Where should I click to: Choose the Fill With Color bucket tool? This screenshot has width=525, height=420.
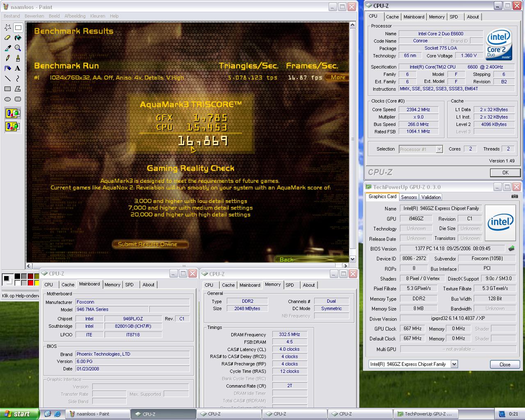point(18,38)
